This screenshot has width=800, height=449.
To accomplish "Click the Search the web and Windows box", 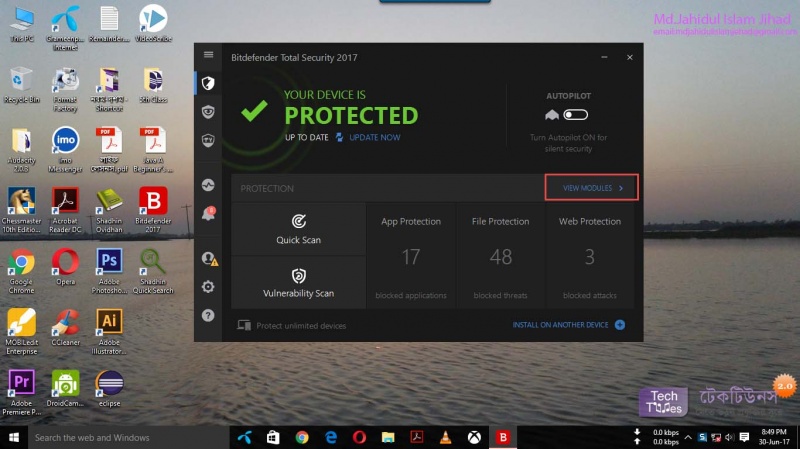I will pos(129,437).
